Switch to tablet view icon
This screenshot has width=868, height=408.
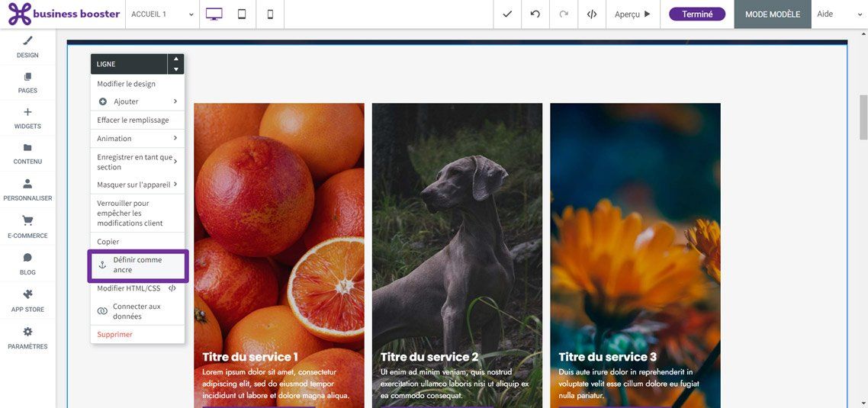[x=242, y=14]
